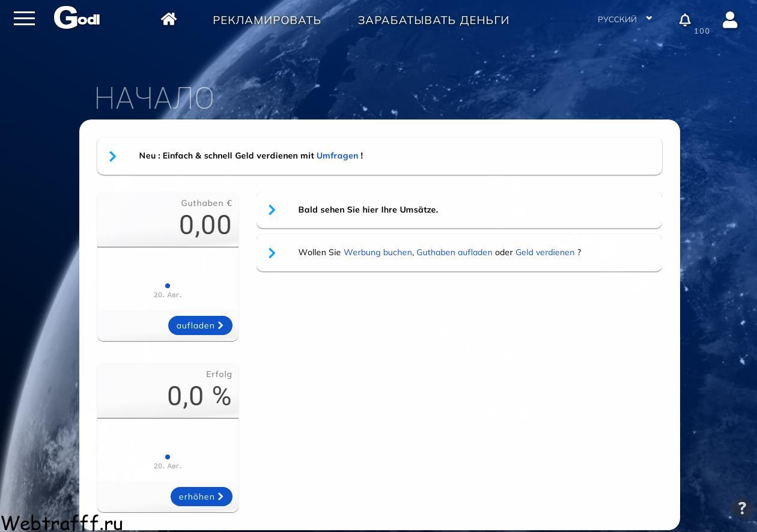Go to the home icon
Screen dimensions: 757x532
[169, 19]
